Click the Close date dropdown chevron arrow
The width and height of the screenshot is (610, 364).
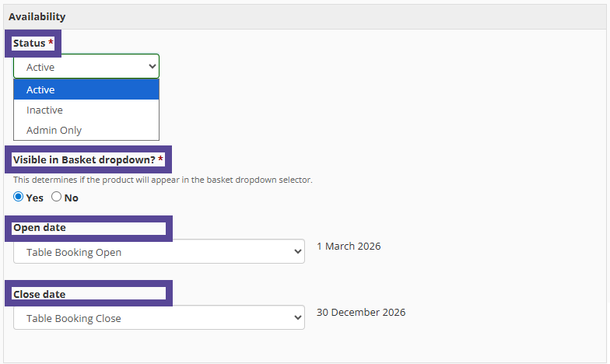click(x=296, y=318)
